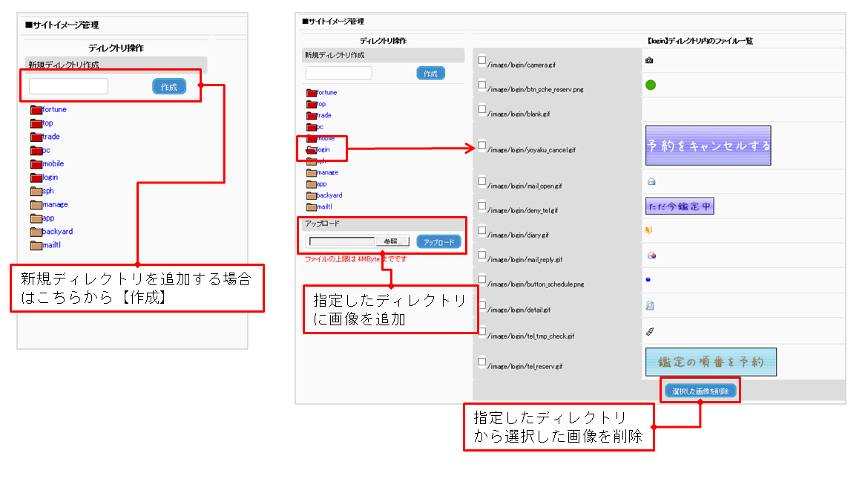This screenshot has height=479, width=868.
Task: Click the blue アップロード button
Action: (x=438, y=242)
